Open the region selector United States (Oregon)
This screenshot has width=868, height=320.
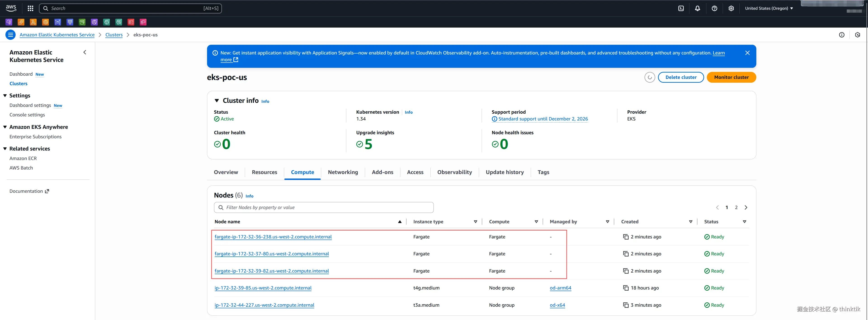(769, 8)
